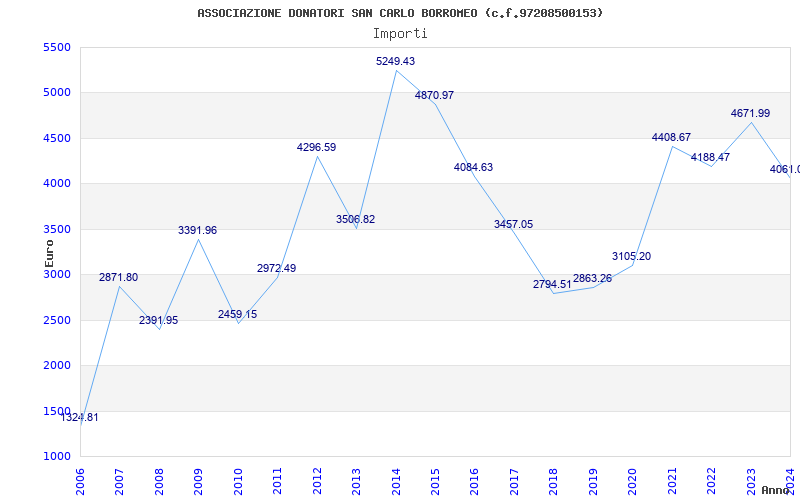Select the 2794.51 data label
The height and width of the screenshot is (500, 800).
click(x=553, y=284)
